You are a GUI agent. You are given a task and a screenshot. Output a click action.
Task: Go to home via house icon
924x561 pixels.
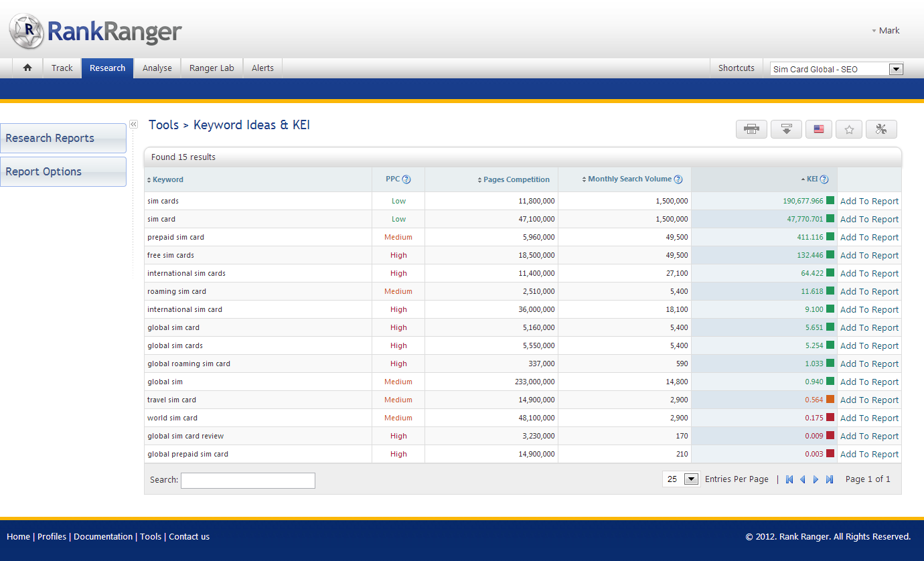tap(27, 68)
